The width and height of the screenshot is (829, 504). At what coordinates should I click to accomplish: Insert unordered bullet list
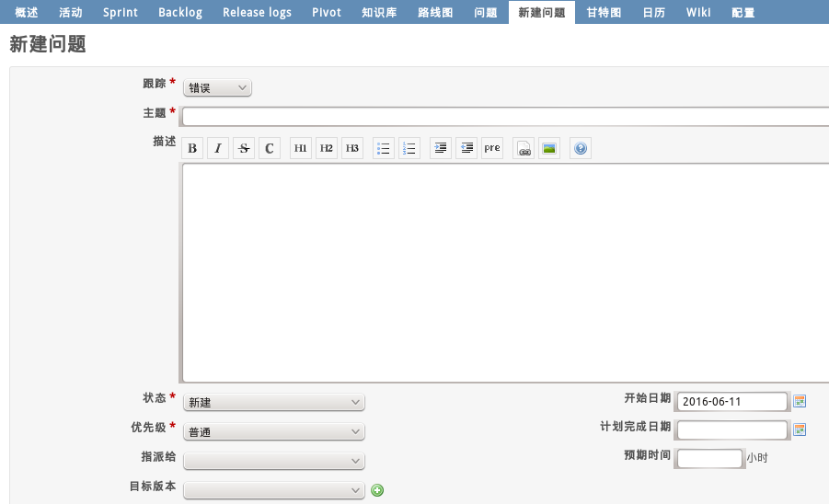pos(384,148)
